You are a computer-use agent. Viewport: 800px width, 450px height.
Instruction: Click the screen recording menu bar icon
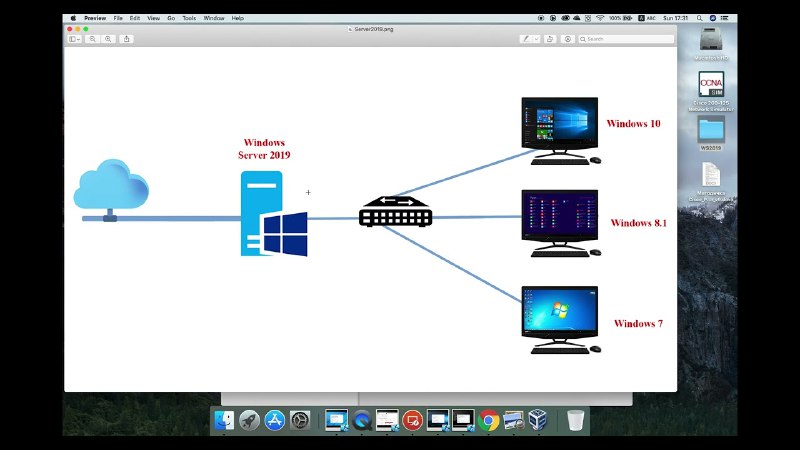(x=541, y=18)
